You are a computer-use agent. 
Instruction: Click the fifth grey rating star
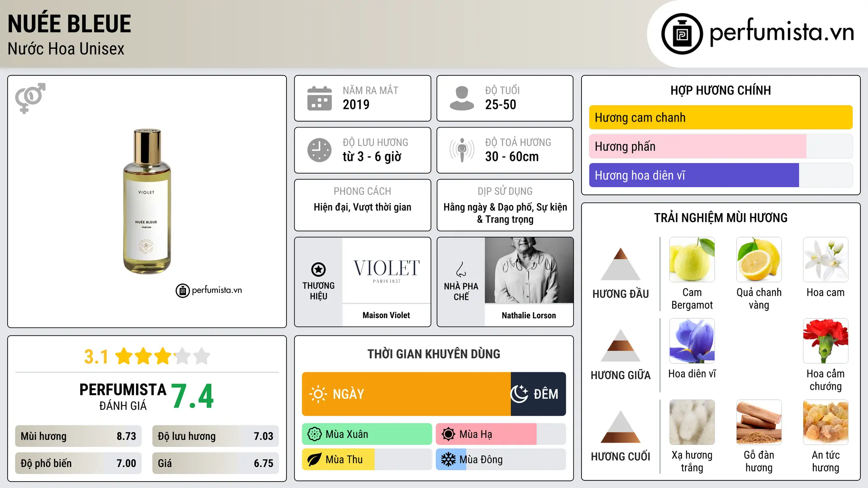pos(202,356)
